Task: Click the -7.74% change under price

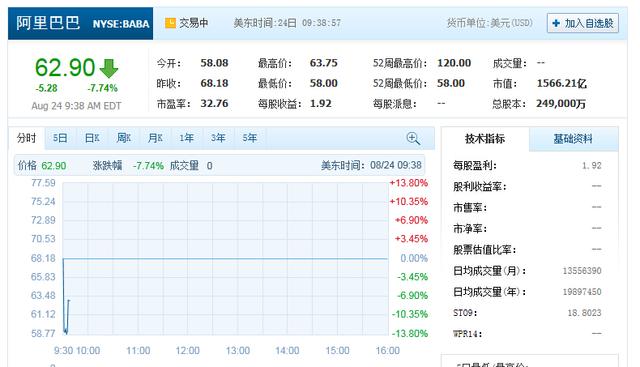Action: click(102, 88)
